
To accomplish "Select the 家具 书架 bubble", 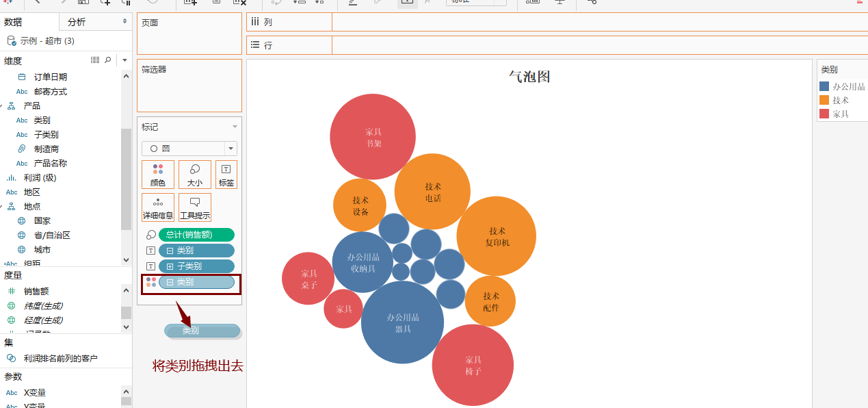I will [x=373, y=137].
